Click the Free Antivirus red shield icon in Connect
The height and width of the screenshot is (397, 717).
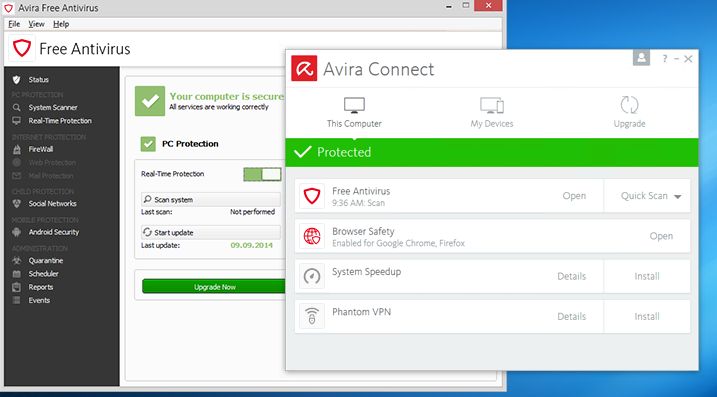pyautogui.click(x=312, y=196)
